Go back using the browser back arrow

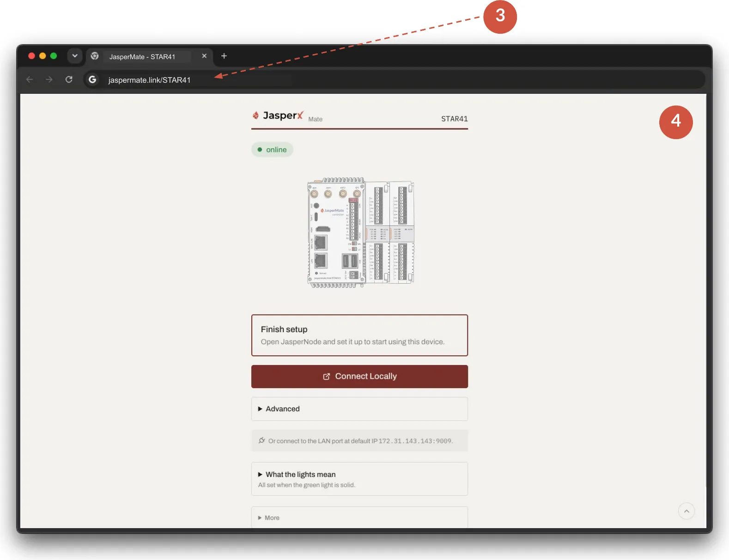pos(30,79)
